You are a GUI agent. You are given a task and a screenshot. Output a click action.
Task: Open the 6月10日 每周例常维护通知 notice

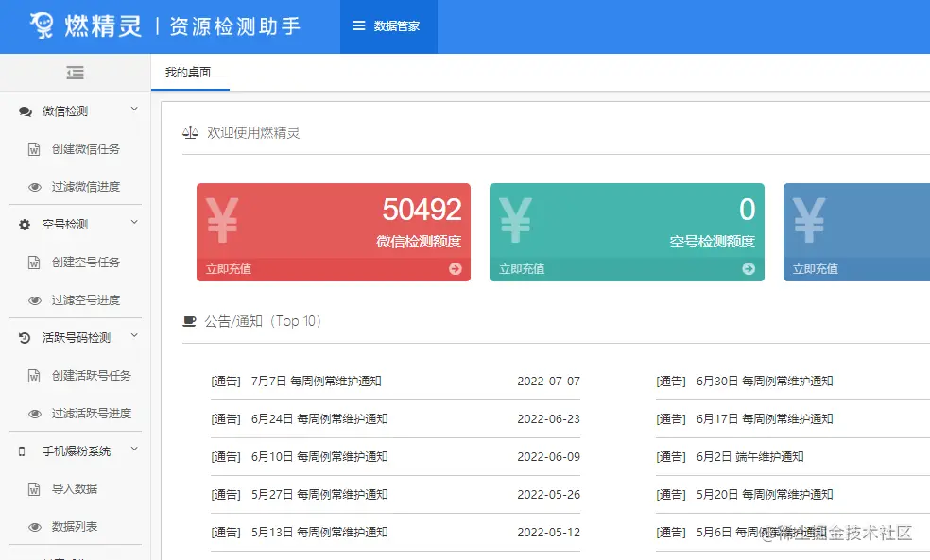point(319,457)
